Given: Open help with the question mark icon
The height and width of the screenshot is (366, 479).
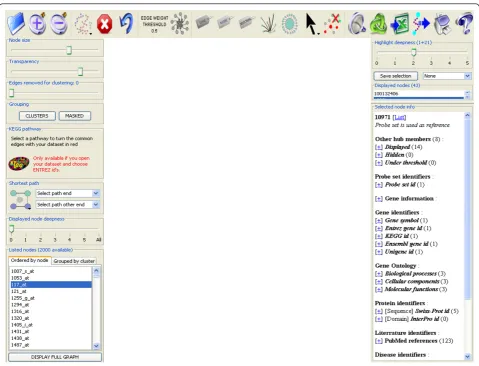Looking at the screenshot, I should [464, 23].
